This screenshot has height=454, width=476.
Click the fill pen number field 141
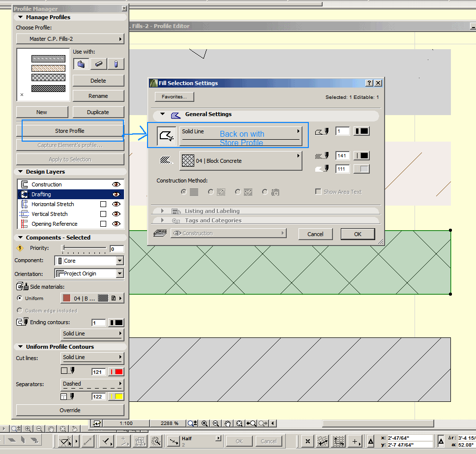point(342,156)
